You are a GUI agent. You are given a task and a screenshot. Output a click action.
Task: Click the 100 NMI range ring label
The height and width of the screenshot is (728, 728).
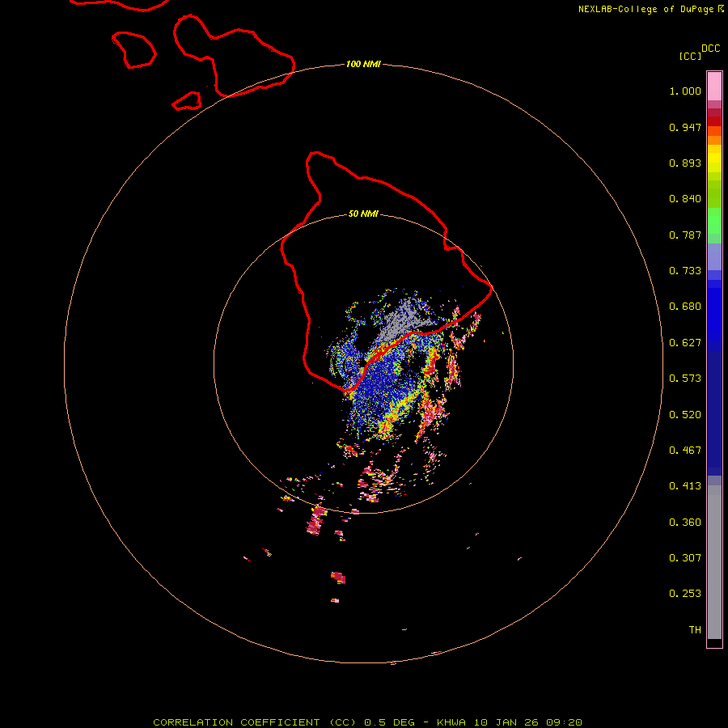click(x=363, y=64)
